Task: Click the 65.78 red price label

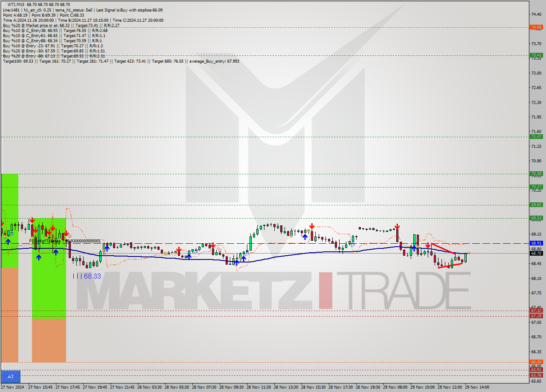Action: pos(536,375)
